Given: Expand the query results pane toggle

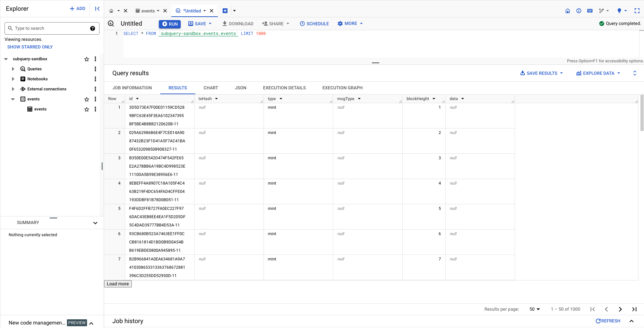Looking at the screenshot, I should pos(635,73).
